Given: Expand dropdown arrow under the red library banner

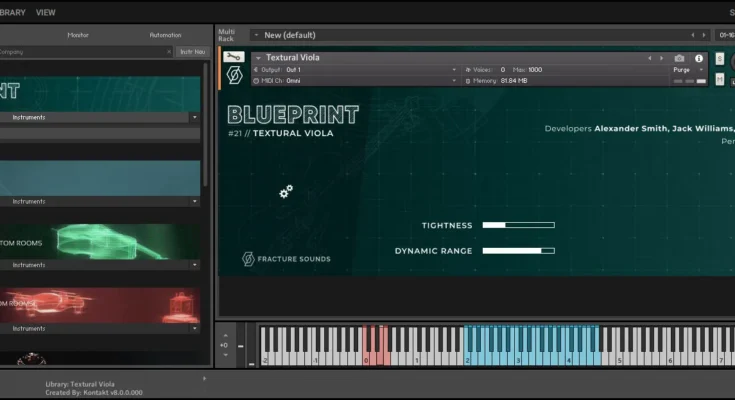Looking at the screenshot, I should coord(195,328).
